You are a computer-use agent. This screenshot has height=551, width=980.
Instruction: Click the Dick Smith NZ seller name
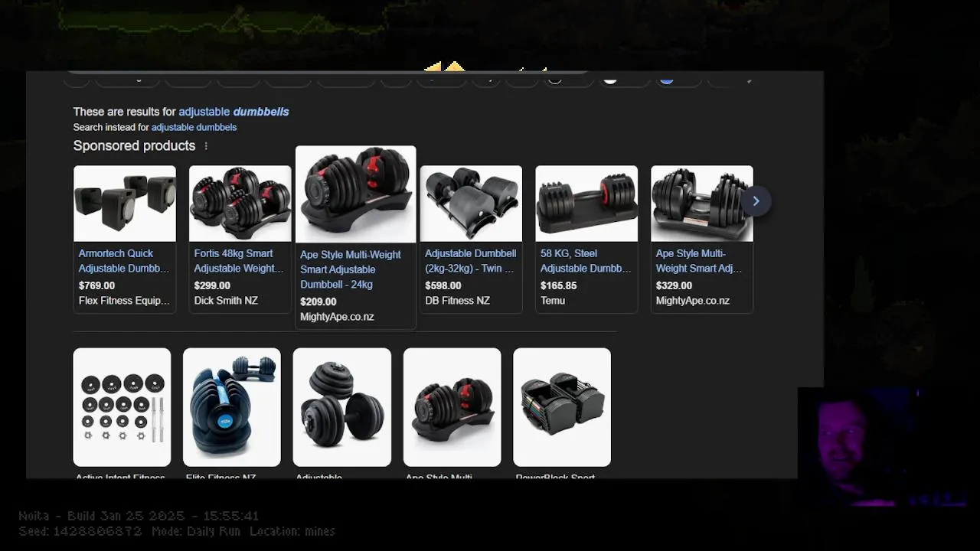[226, 301]
